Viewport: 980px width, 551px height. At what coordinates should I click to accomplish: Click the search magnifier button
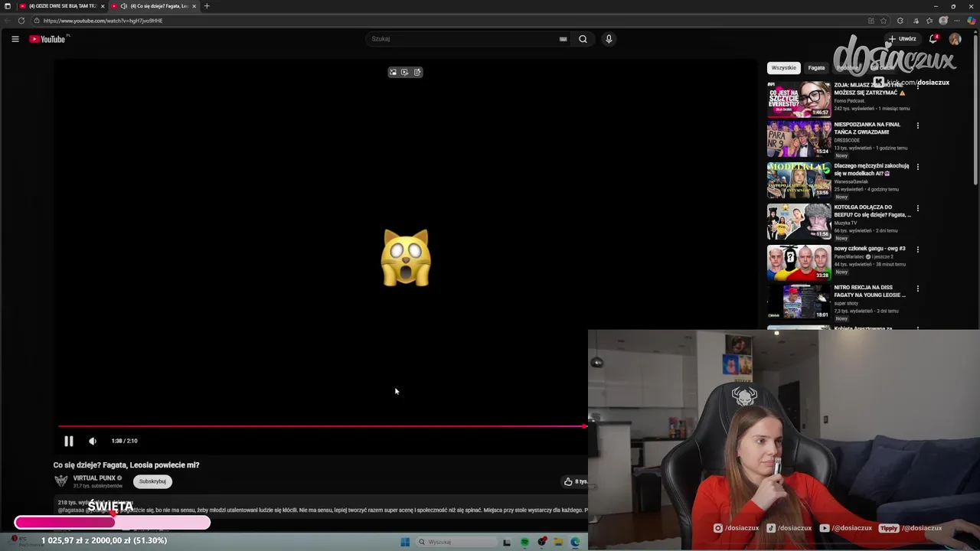coord(583,39)
